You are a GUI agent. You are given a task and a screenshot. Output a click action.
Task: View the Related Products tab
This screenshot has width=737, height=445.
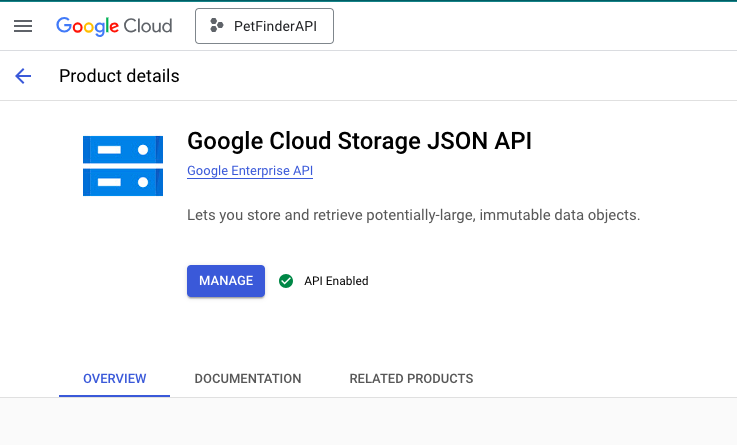click(411, 379)
